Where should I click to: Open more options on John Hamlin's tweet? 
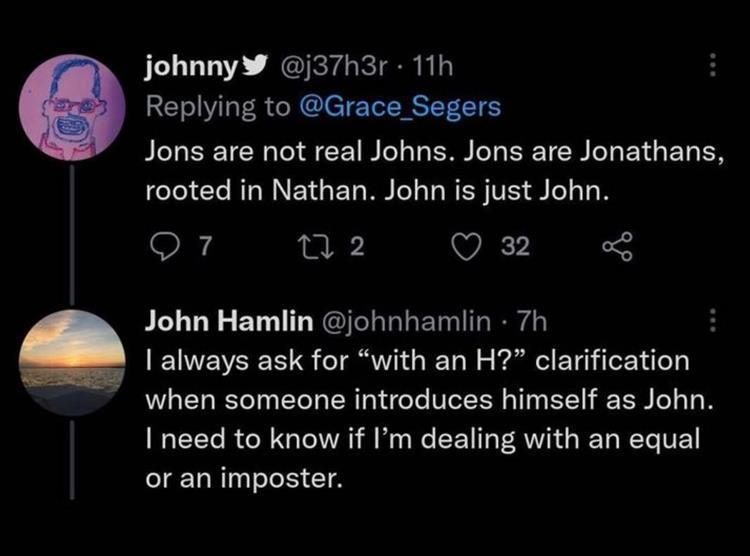[x=711, y=320]
